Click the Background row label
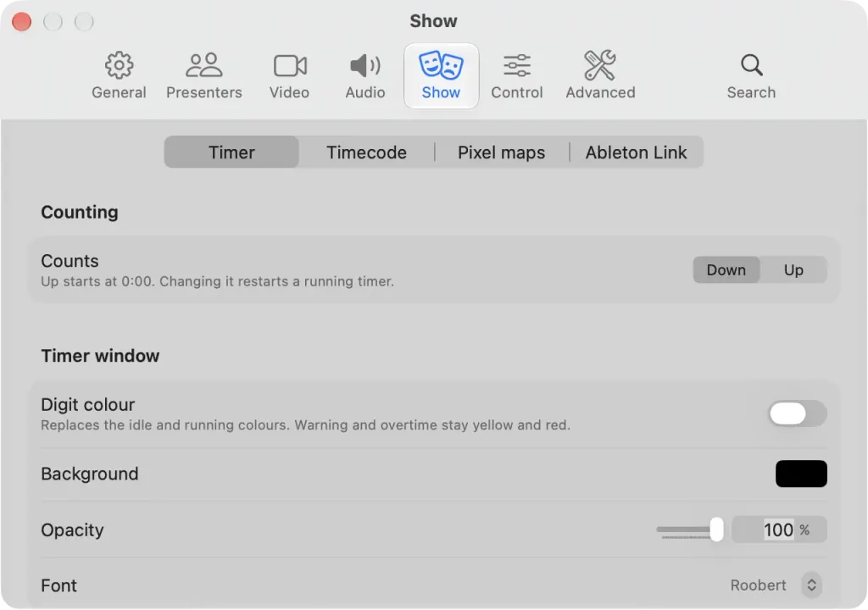 90,474
